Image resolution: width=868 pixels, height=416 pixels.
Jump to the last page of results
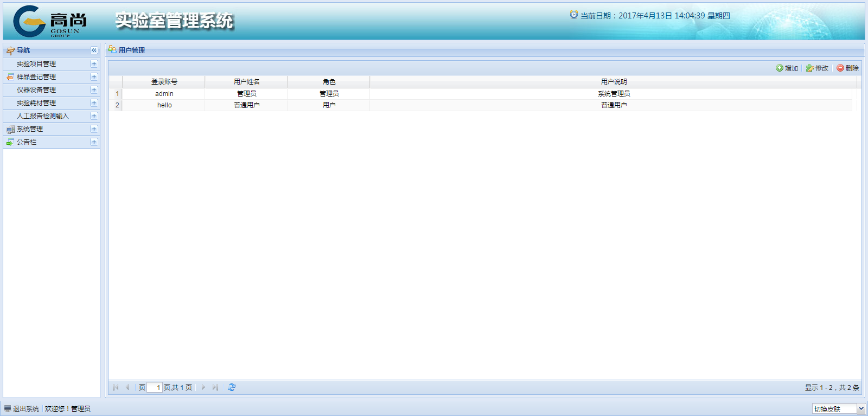point(215,387)
